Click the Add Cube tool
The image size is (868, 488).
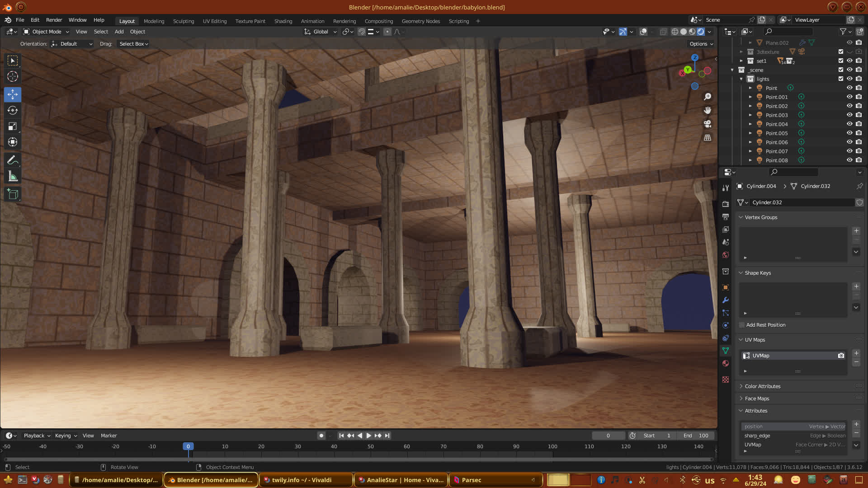[13, 194]
